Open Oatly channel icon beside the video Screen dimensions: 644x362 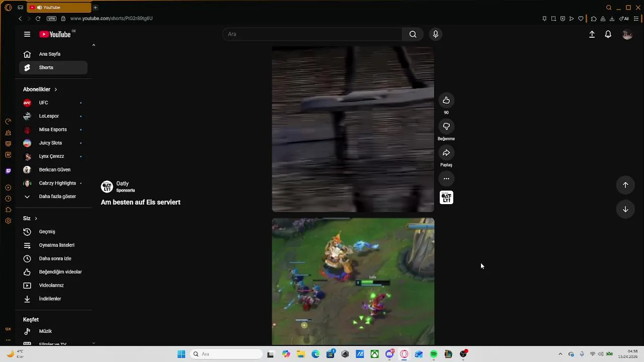446,198
